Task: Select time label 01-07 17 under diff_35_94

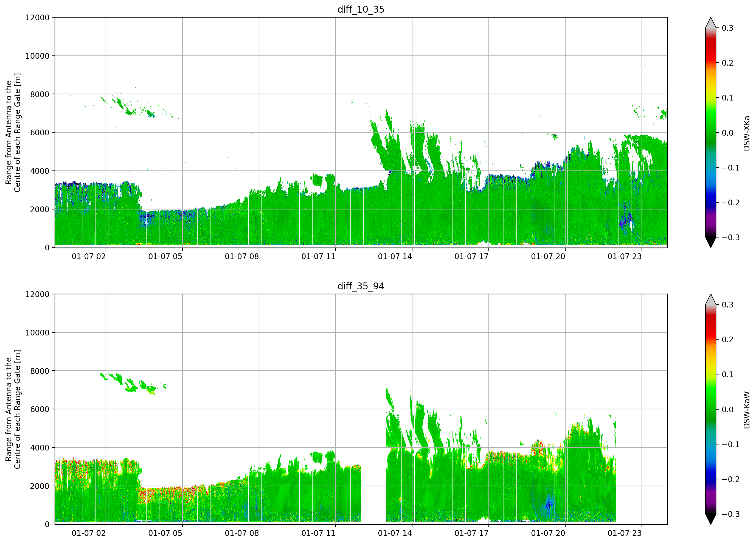Action: 472,533
